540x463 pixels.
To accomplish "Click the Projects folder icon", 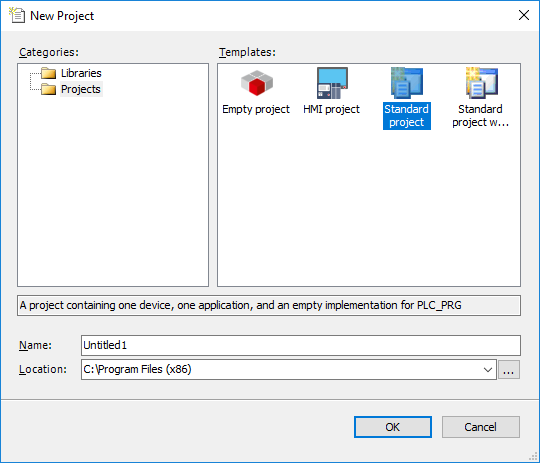I will click(48, 89).
